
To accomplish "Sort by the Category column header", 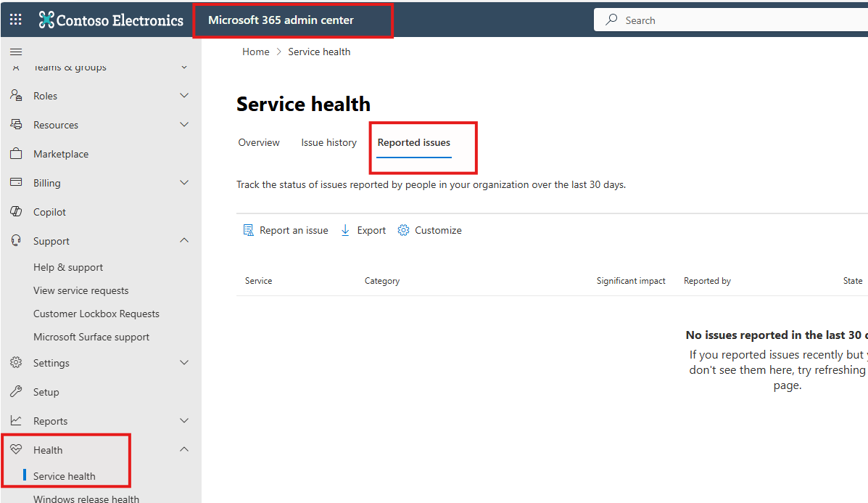I will tap(382, 281).
